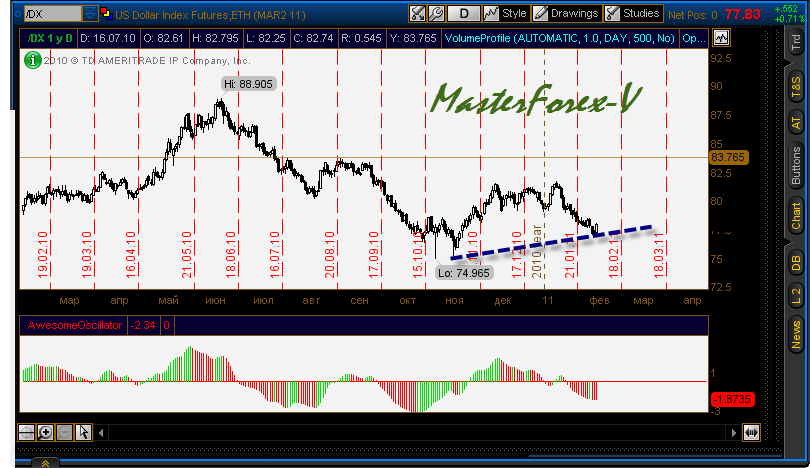
Task: Open the DB side tab
Action: [796, 264]
